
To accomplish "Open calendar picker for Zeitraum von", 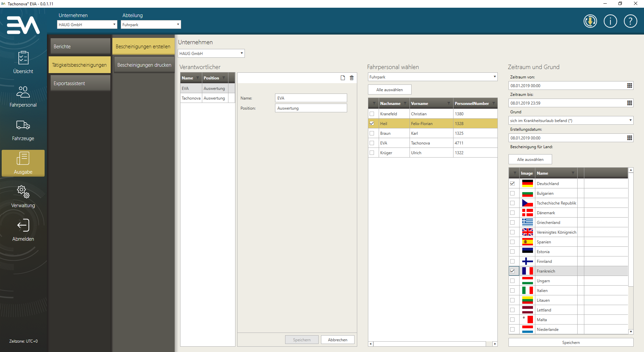I will click(x=630, y=86).
